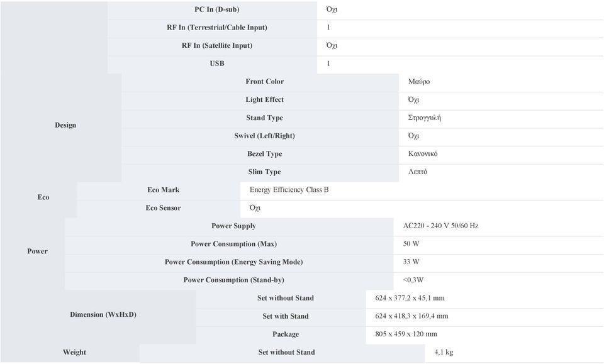Viewport: 604px width, 364px height.
Task: Click RF In (Satellite Input) label
Action: pos(217,45)
